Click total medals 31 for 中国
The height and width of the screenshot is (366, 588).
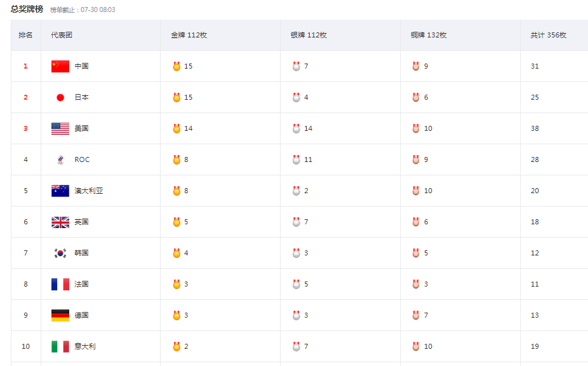pyautogui.click(x=535, y=67)
